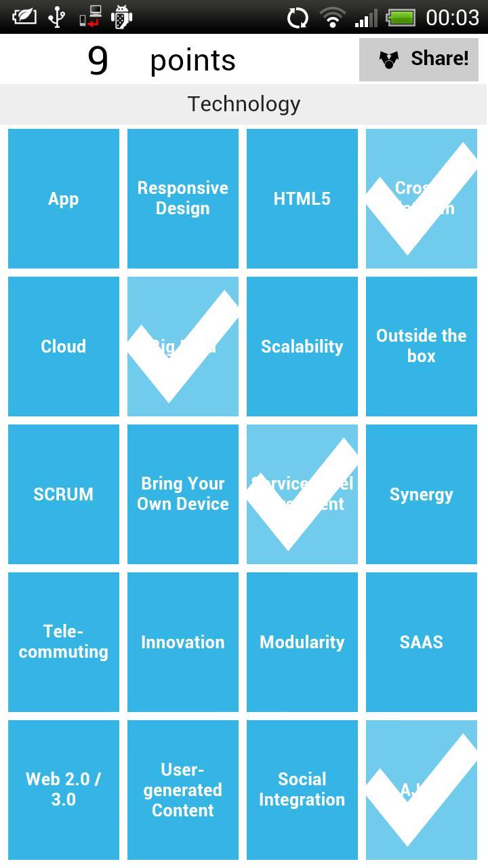Mark the HTML5 buzzword as heard
Viewport: 488px width, 868px height.
(302, 198)
